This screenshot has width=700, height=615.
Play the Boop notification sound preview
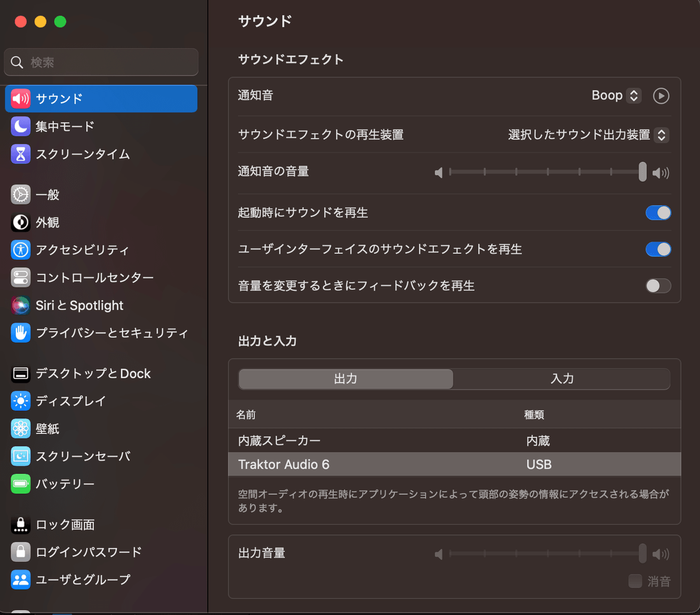click(x=660, y=95)
